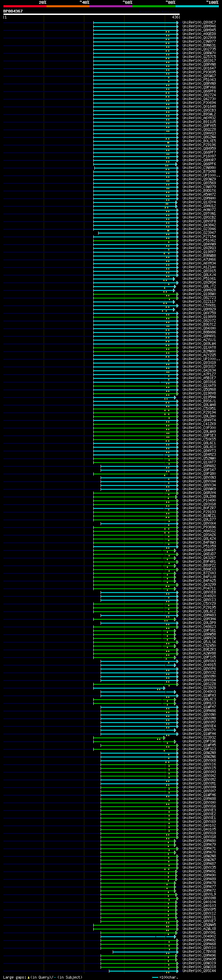Image resolution: width=222 pixels, height=980 pixels.
Task: Click the query name BP084367
Action: 13,11
